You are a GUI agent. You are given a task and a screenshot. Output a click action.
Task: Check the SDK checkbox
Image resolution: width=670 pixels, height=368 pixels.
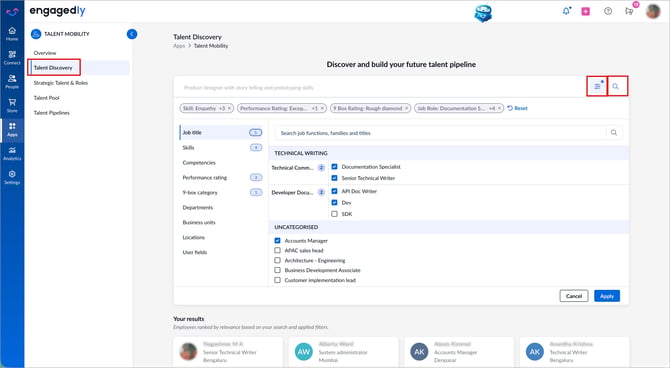point(335,214)
